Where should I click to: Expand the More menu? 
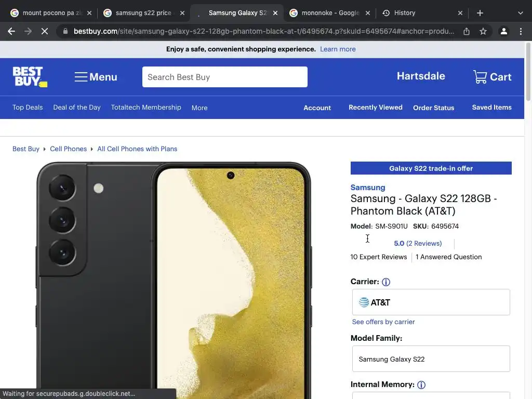(x=199, y=108)
